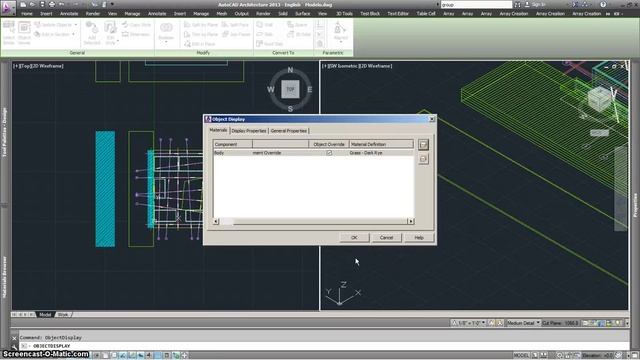The height and width of the screenshot is (360, 640).
Task: Click the E compass letter on ViewCube
Action: [309, 89]
